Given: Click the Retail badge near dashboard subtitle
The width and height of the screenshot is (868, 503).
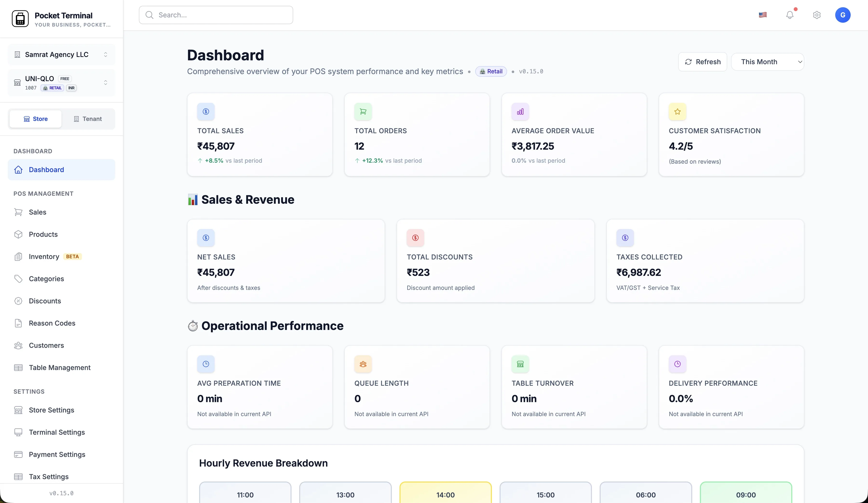Looking at the screenshot, I should pyautogui.click(x=491, y=71).
